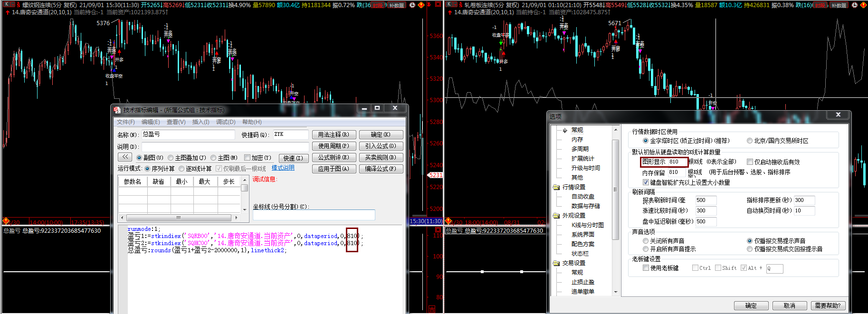The width and height of the screenshot is (868, 314).
Task: Select 关闭所有声音 radio button
Action: click(x=646, y=241)
